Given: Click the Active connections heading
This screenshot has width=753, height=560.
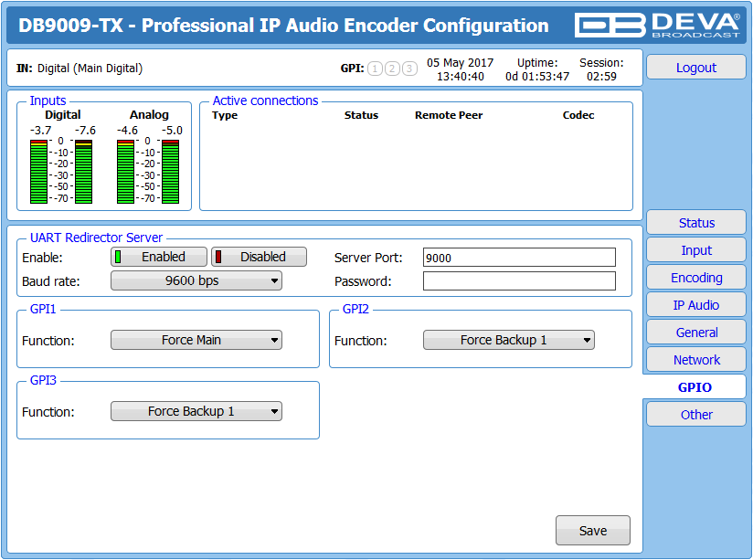Looking at the screenshot, I should point(265,100).
